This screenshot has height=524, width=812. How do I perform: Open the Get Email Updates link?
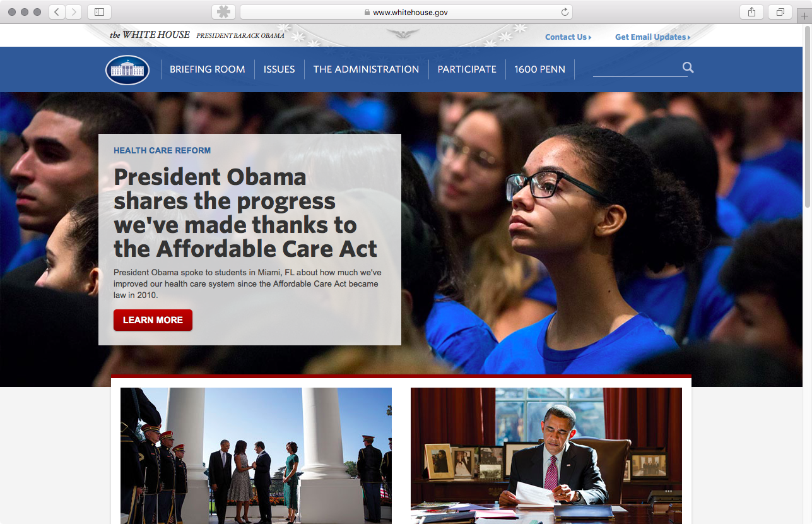click(x=652, y=37)
